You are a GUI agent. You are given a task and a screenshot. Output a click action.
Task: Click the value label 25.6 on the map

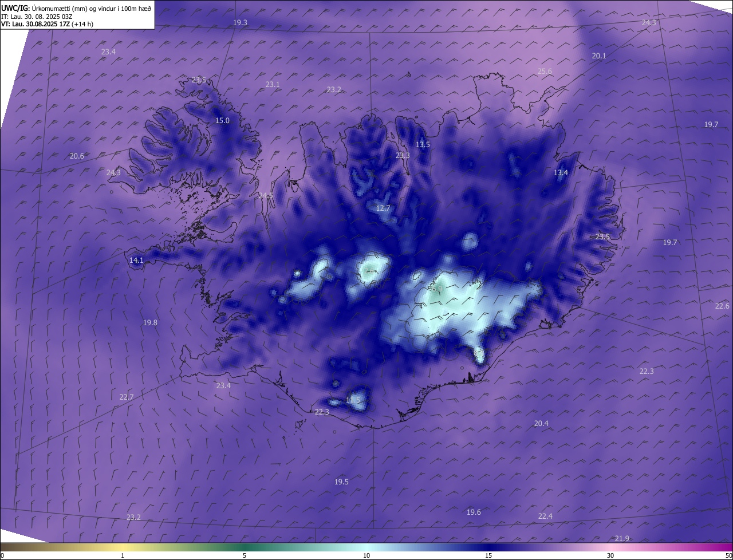(x=545, y=71)
